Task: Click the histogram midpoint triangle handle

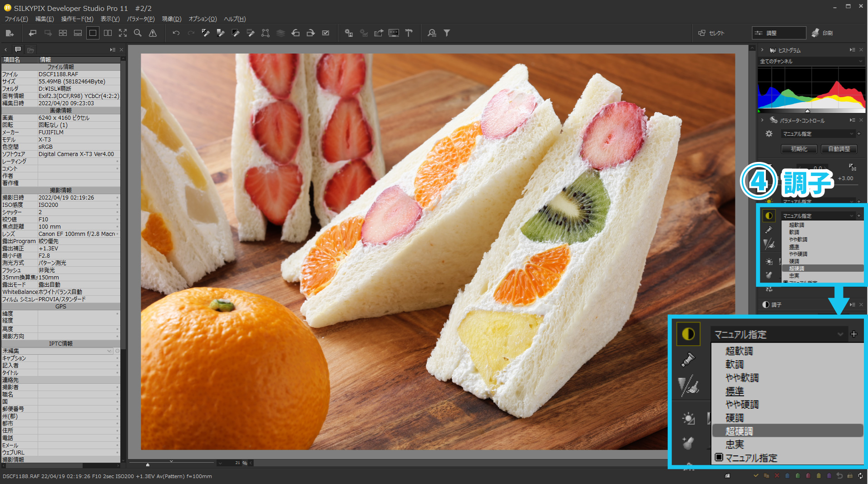Action: [x=808, y=111]
